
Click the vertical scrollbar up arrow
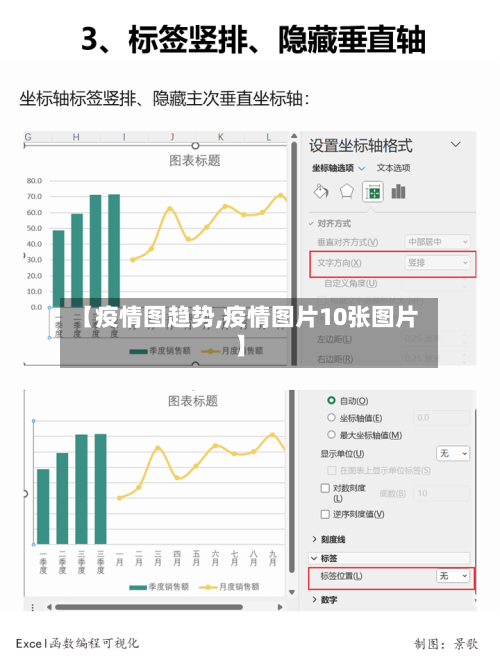[294, 136]
